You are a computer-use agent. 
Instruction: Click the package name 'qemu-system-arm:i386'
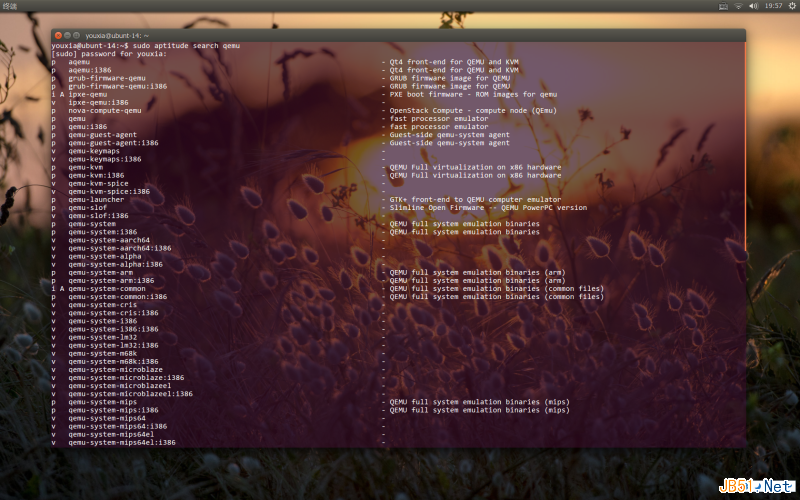point(111,281)
